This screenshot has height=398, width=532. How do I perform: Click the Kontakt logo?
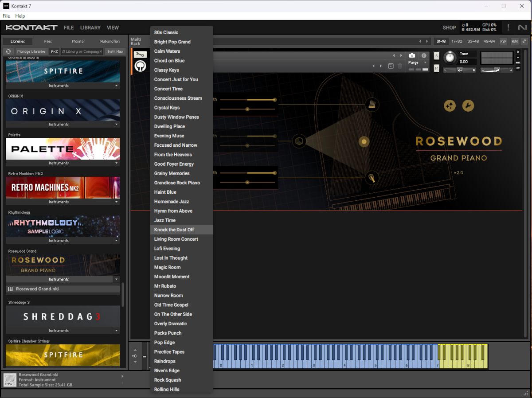pos(31,27)
